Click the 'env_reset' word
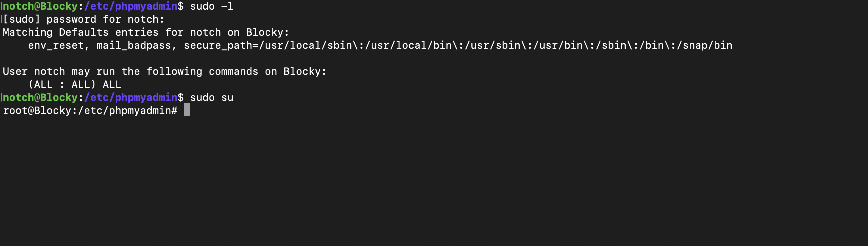868x246 pixels. tap(56, 46)
